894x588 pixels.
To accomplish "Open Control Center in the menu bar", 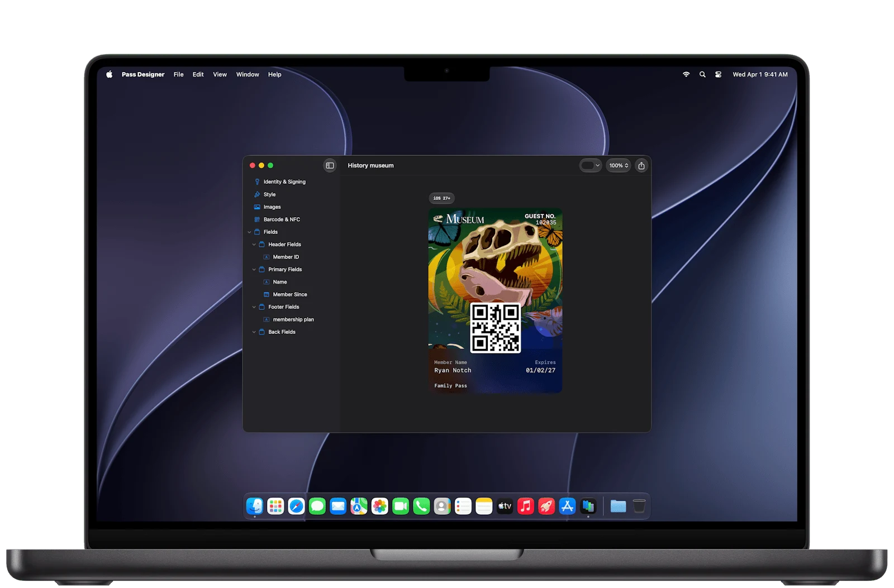I will 719,74.
